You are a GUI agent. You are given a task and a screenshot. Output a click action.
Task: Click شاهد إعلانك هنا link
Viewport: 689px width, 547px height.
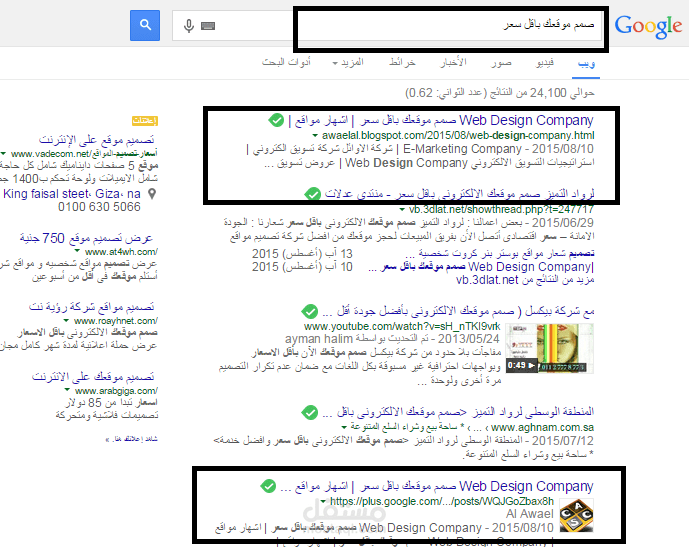click(x=131, y=439)
